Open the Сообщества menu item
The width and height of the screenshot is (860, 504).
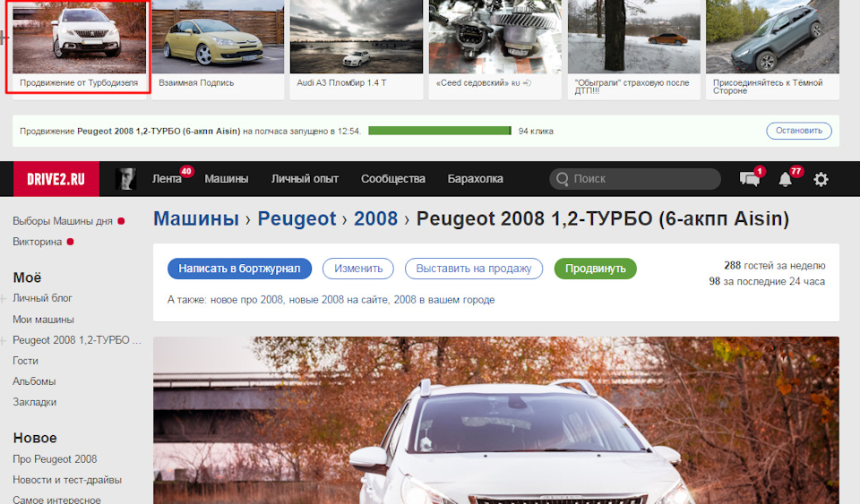(392, 178)
